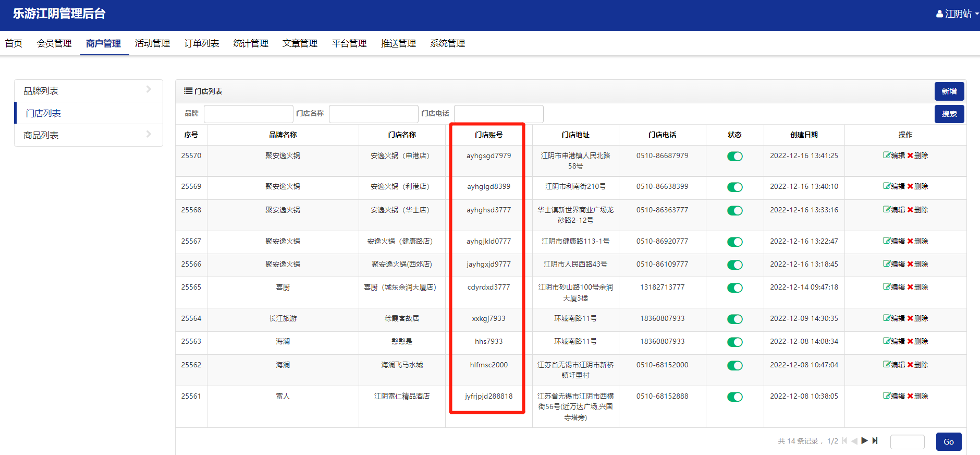
Task: Click delete icon for 海澜飞马水城
Action: (x=910, y=365)
